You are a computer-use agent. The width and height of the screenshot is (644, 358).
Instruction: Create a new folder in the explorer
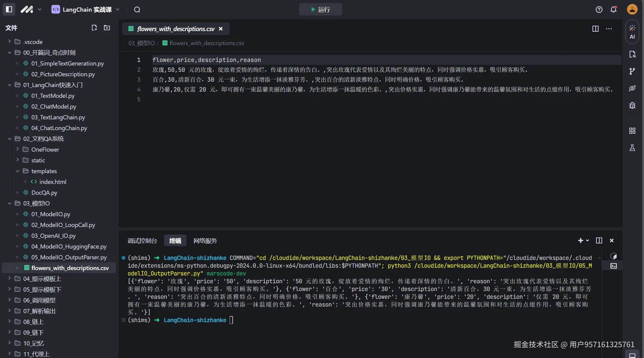[x=107, y=28]
